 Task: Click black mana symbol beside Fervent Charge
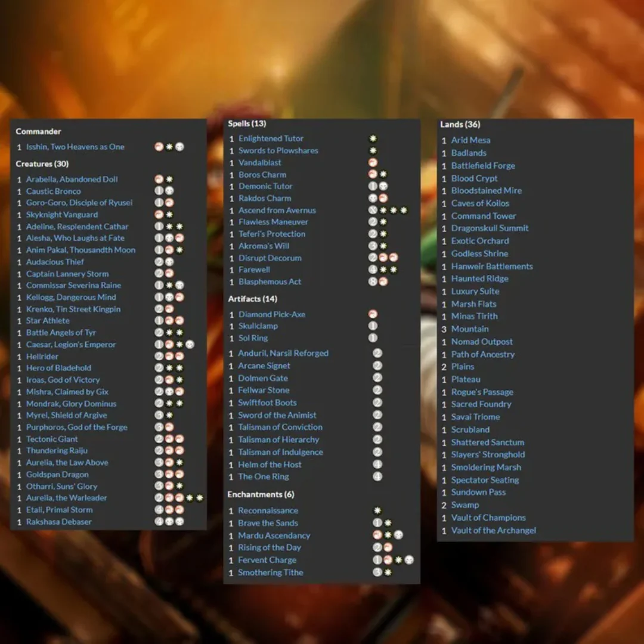click(x=409, y=560)
